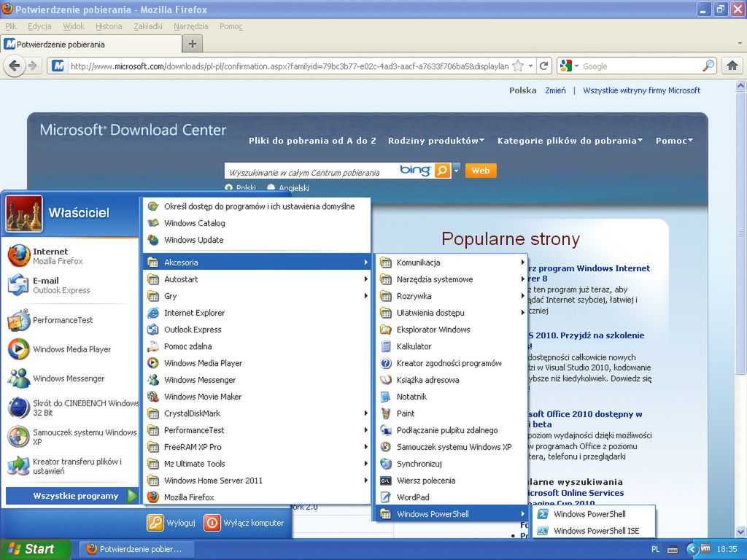Open Książka adresowa address book

tap(452, 380)
